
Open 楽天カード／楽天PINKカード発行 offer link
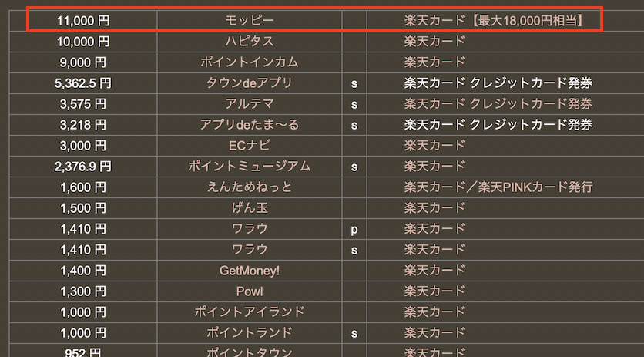coord(498,187)
